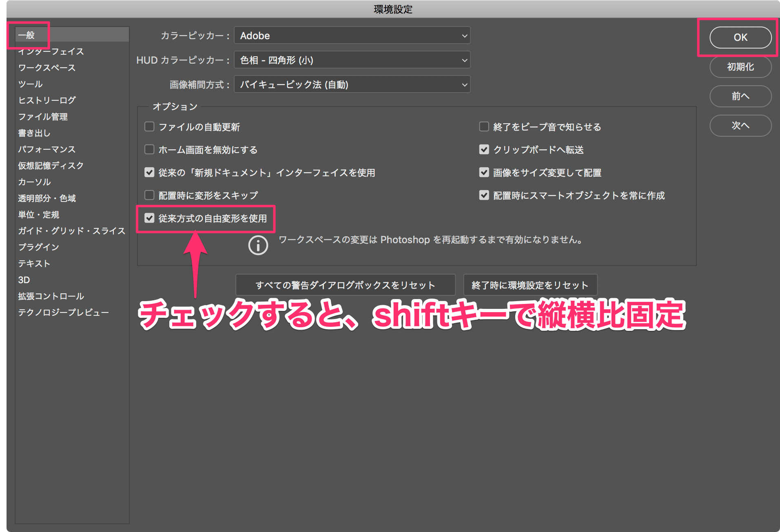
Task: Select 書き出し category
Action: (x=72, y=133)
